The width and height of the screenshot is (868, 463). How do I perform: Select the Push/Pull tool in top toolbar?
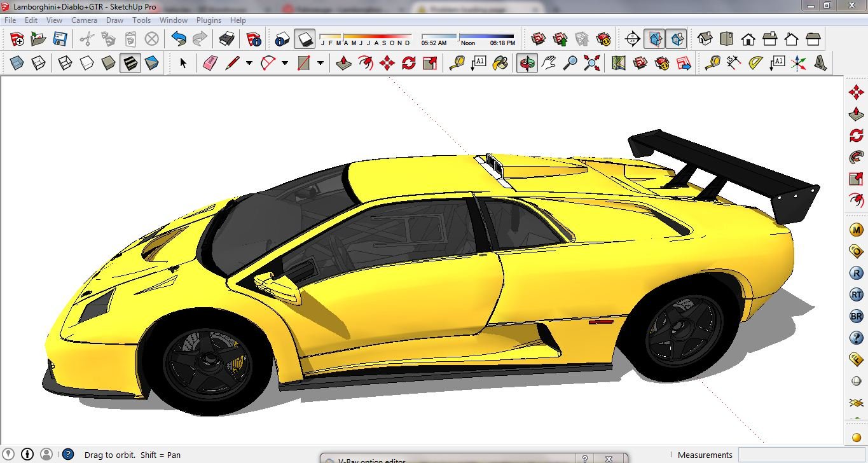[344, 63]
